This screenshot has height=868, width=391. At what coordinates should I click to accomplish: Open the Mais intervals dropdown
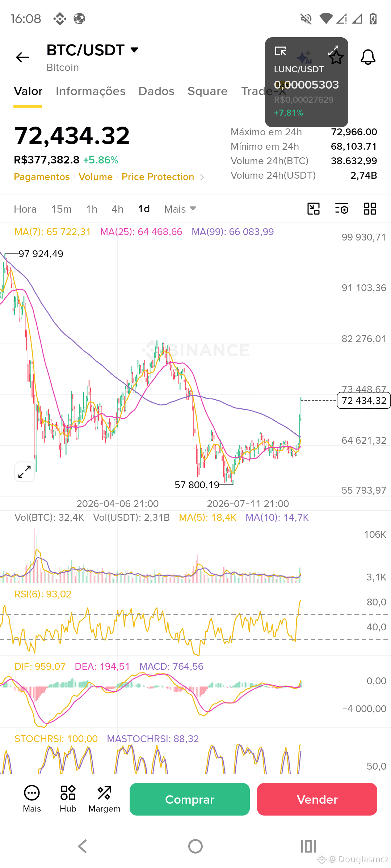[180, 209]
